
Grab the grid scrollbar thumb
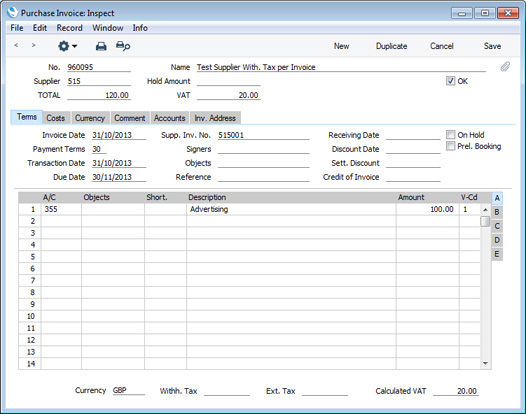[x=485, y=221]
